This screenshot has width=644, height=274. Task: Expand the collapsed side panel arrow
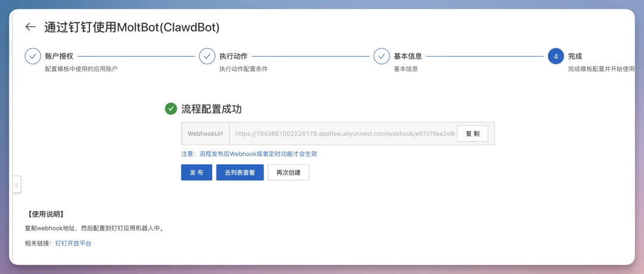click(17, 185)
